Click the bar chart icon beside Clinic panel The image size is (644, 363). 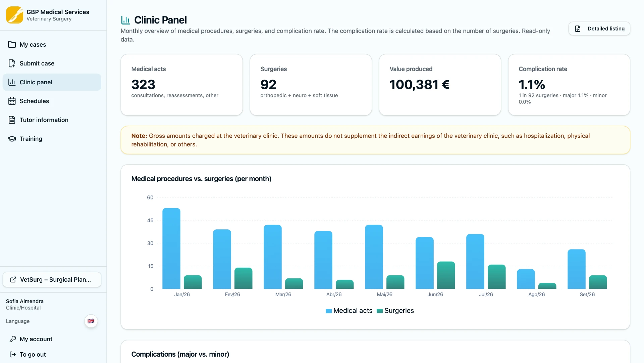12,82
